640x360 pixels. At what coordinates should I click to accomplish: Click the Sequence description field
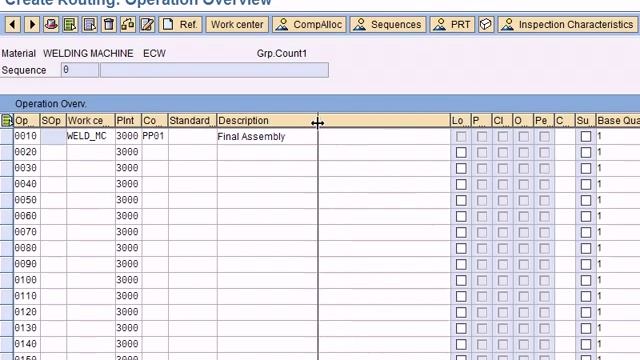[214, 70]
